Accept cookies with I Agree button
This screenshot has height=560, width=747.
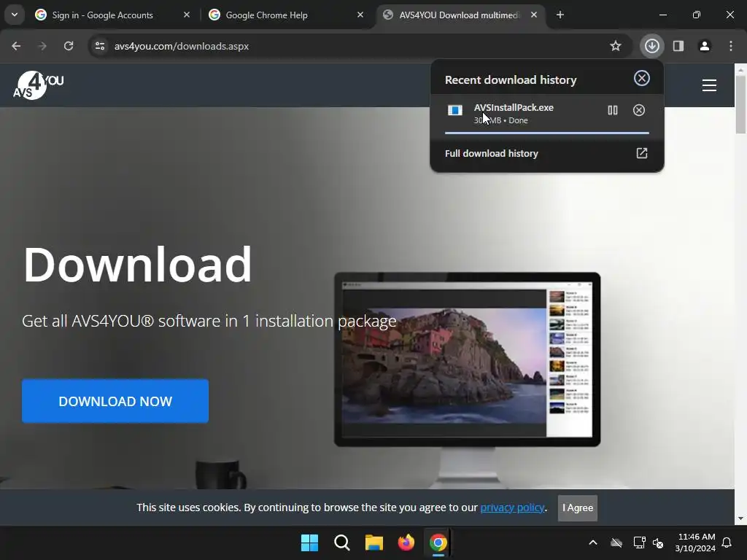click(578, 507)
